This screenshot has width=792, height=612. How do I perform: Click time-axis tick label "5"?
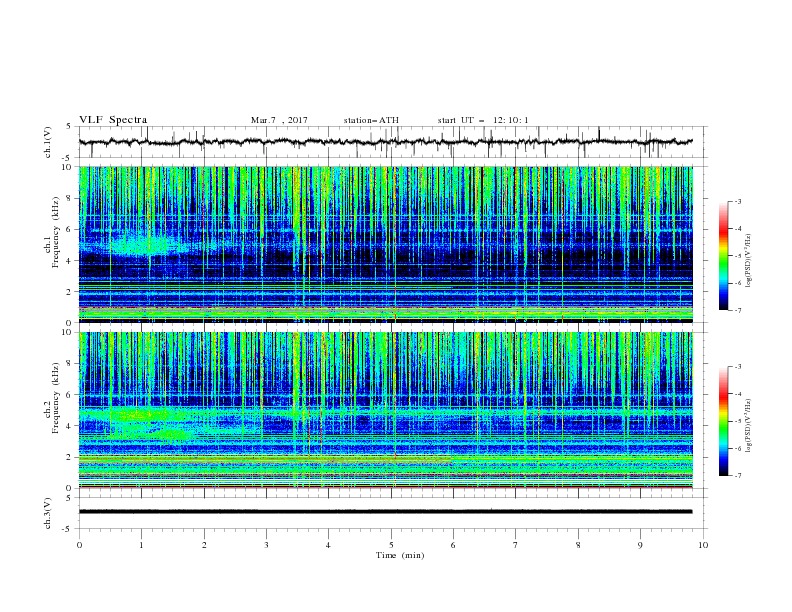coord(391,545)
